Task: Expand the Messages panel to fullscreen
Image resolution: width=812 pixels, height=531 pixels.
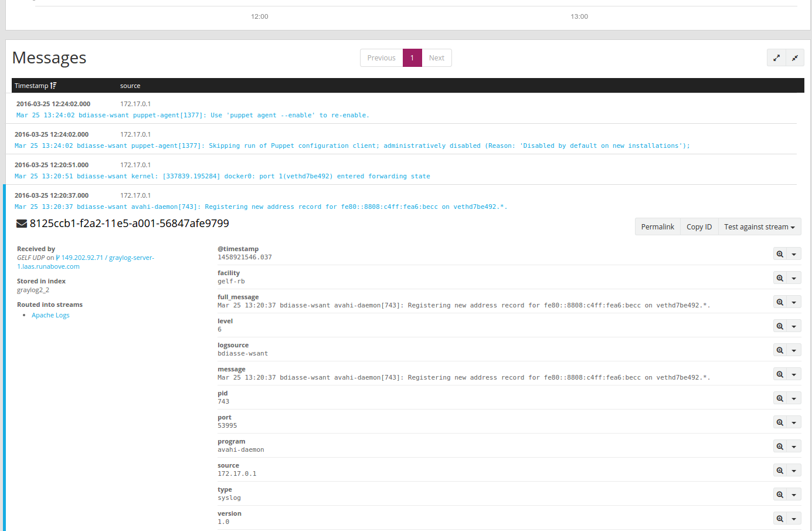Action: tap(776, 58)
